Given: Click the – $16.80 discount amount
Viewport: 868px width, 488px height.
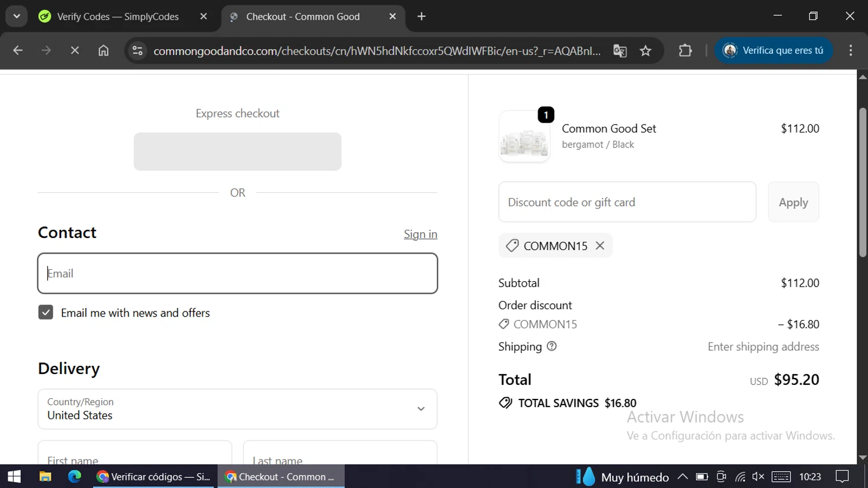Looking at the screenshot, I should pyautogui.click(x=799, y=324).
